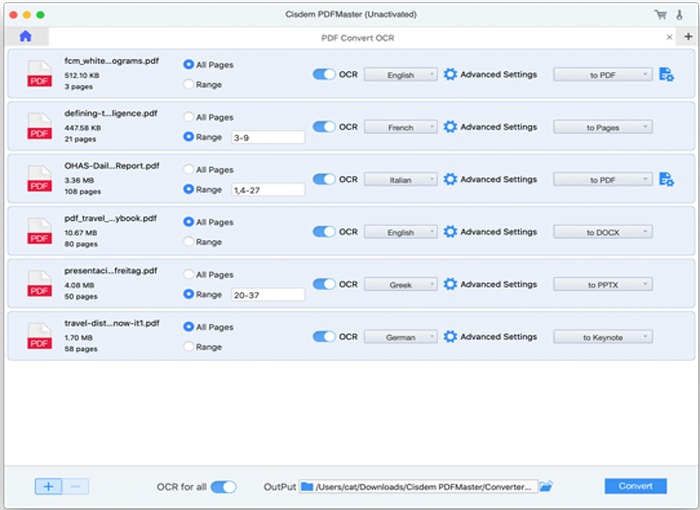Disable OCR for presentaci freitag.pdf
The width and height of the screenshot is (700, 510).
[x=323, y=284]
